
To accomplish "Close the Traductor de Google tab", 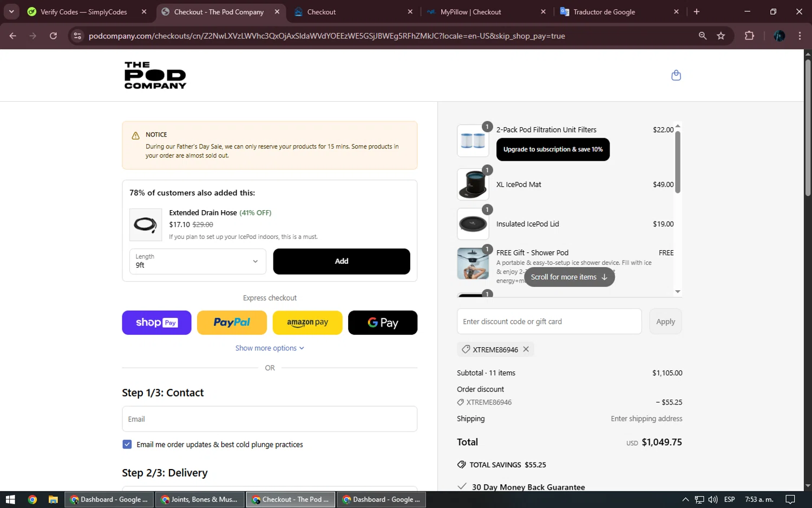I will point(676,12).
